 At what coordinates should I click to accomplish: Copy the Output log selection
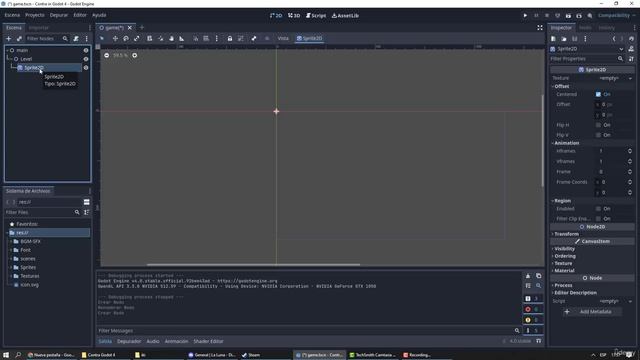tap(538, 276)
